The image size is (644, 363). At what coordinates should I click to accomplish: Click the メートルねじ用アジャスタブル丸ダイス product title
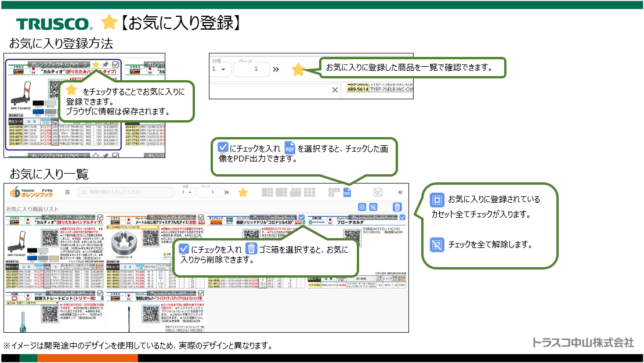pyautogui.click(x=167, y=222)
